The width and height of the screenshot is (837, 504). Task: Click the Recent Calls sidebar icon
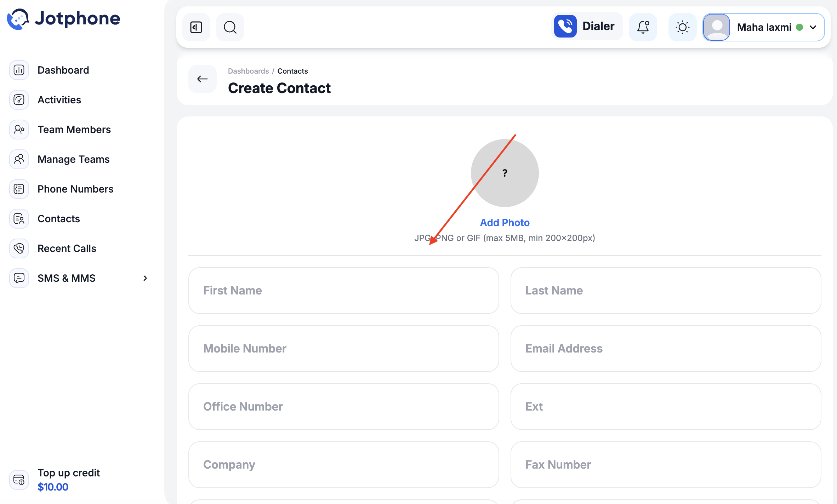[19, 248]
